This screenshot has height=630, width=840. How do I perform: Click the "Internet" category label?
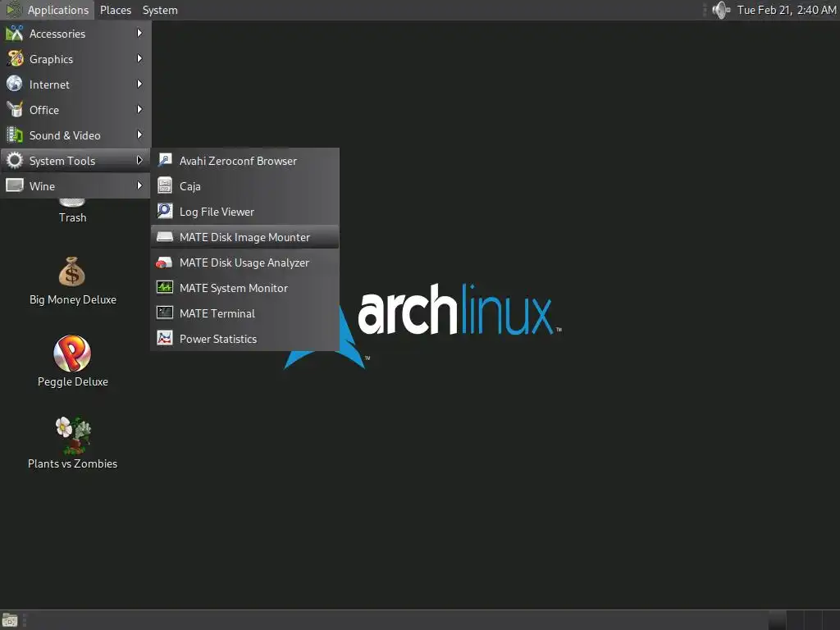point(49,84)
